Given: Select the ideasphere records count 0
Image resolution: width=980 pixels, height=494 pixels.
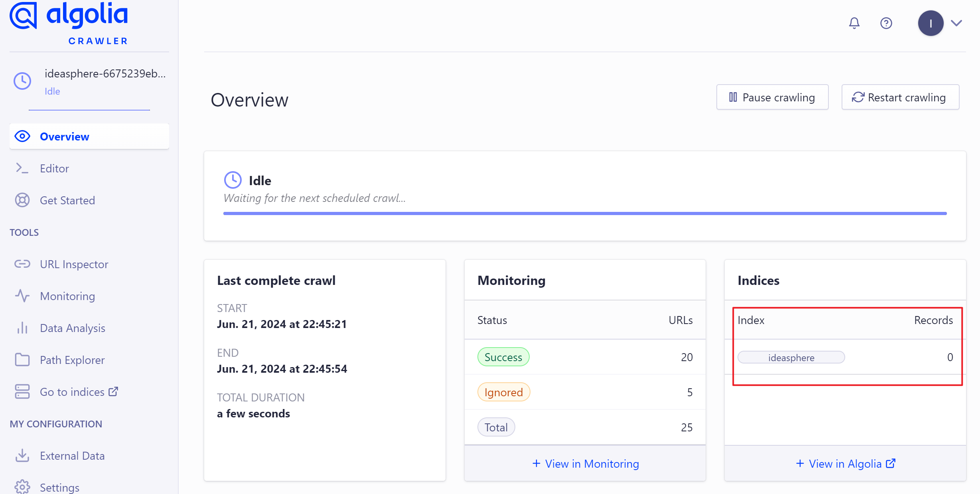Looking at the screenshot, I should pyautogui.click(x=950, y=357).
